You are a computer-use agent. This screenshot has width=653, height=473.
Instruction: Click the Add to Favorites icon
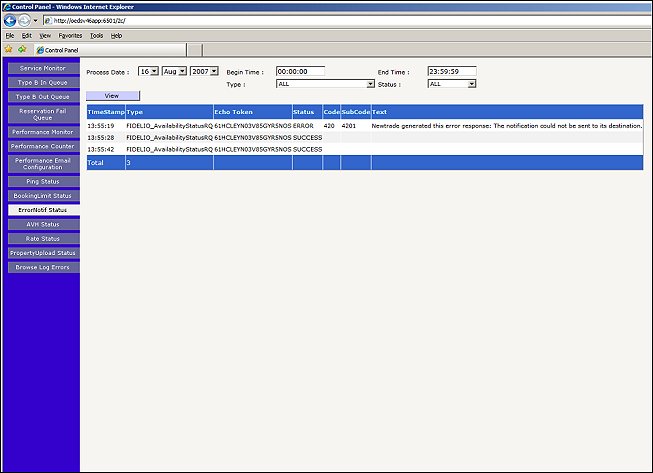click(x=21, y=48)
